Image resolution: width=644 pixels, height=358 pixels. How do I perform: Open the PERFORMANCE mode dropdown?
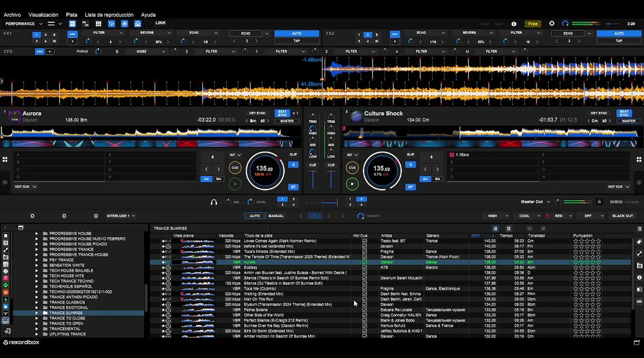[23, 23]
